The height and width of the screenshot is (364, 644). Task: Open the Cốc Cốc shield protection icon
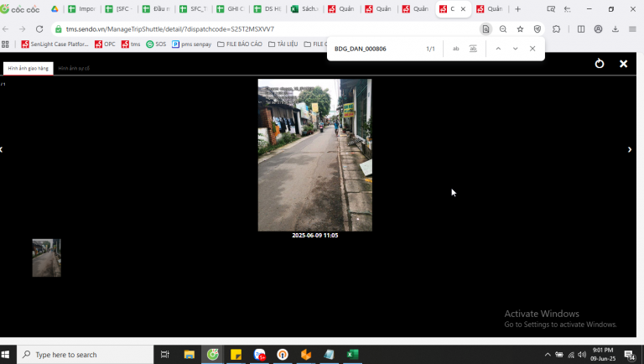tap(538, 29)
